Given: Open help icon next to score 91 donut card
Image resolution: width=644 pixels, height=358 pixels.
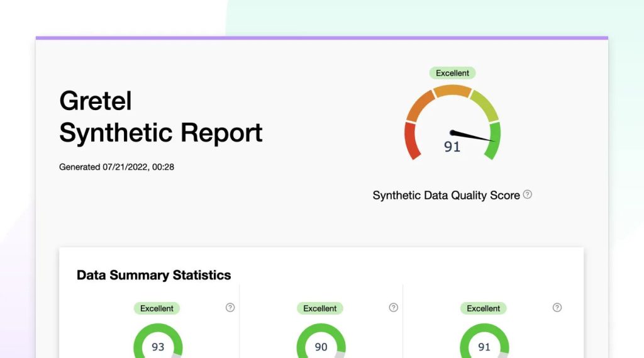Looking at the screenshot, I should (557, 308).
